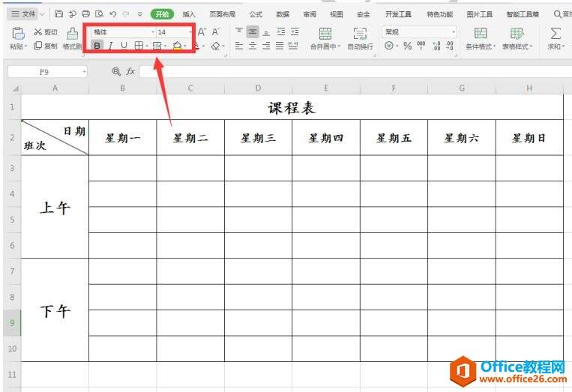Click the Wrap Text icon
Image resolution: width=572 pixels, height=392 pixels.
click(x=360, y=33)
